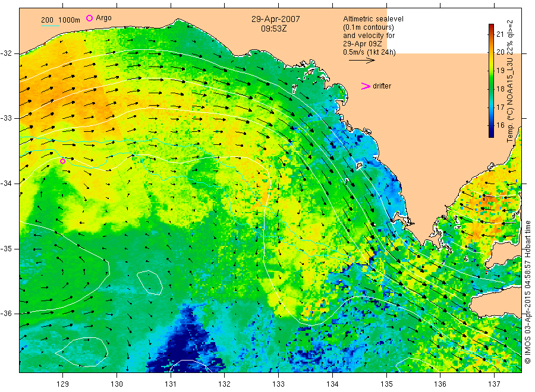
Task: Click the date label 29-Apr-2007
Action: (276, 19)
